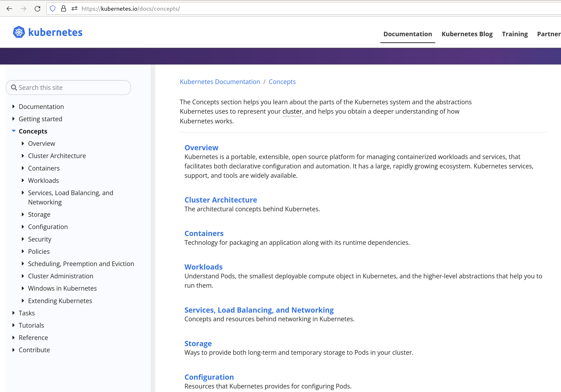The image size is (561, 392).
Task: Expand the Workloads sidebar entry
Action: 23,180
